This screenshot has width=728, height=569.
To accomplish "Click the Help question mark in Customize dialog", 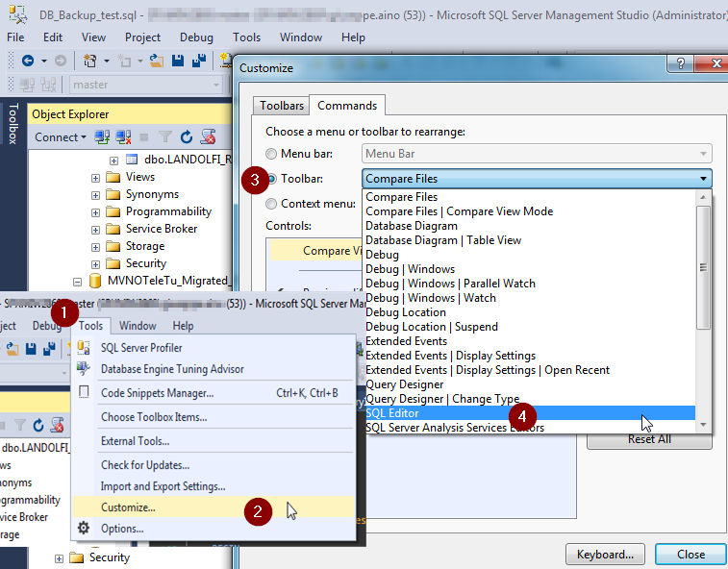I will 680,63.
